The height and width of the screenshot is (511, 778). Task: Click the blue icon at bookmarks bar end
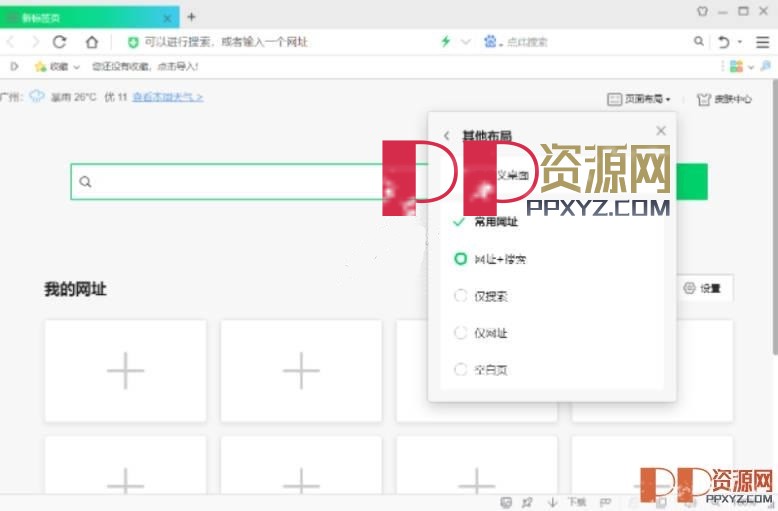click(766, 66)
